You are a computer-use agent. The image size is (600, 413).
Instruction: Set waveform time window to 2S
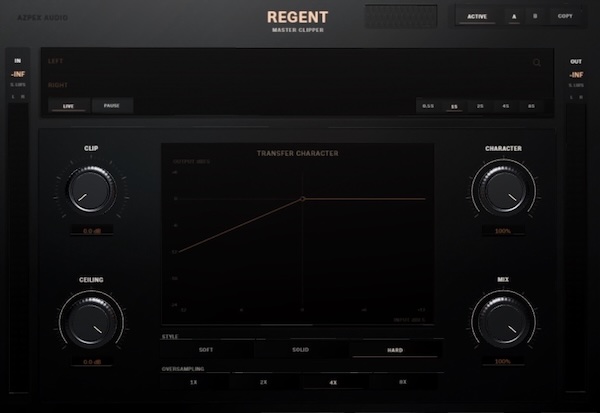tap(480, 106)
